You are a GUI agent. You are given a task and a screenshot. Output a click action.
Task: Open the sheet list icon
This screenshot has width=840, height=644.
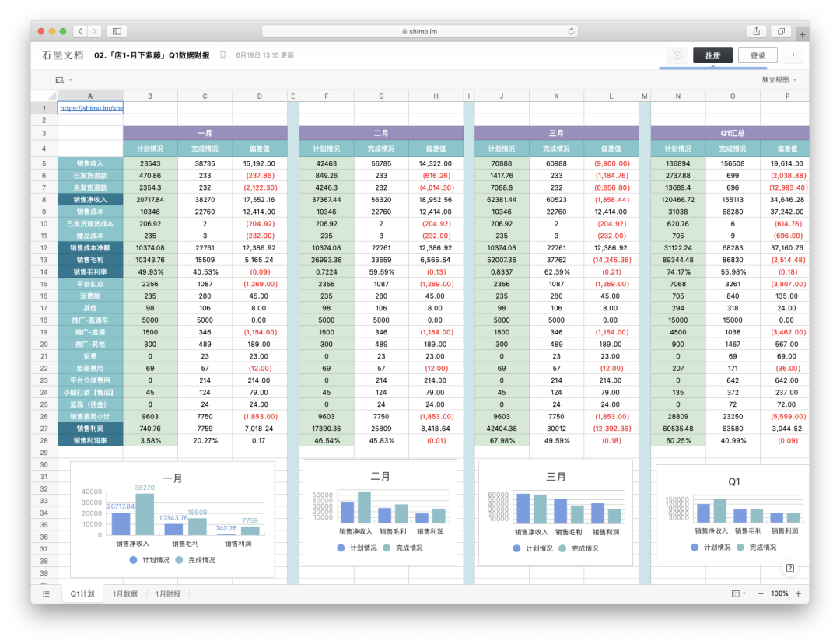point(46,593)
